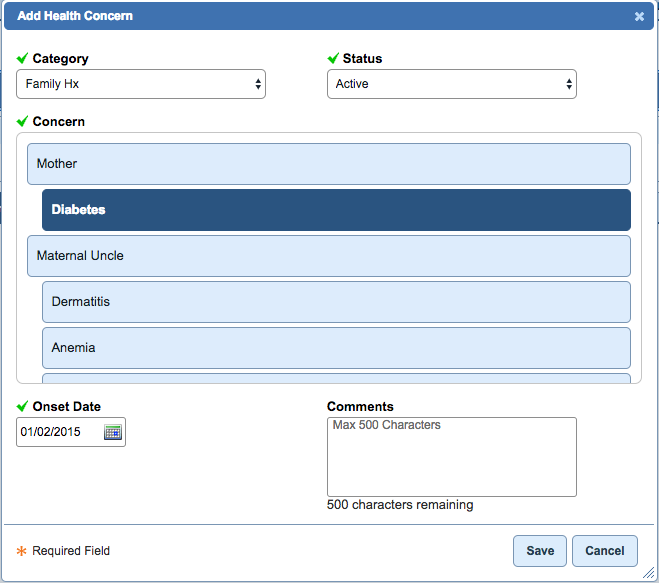Screen dimensions: 659x583
Task: Select the highlighted Diabetes concern
Action: click(x=336, y=210)
